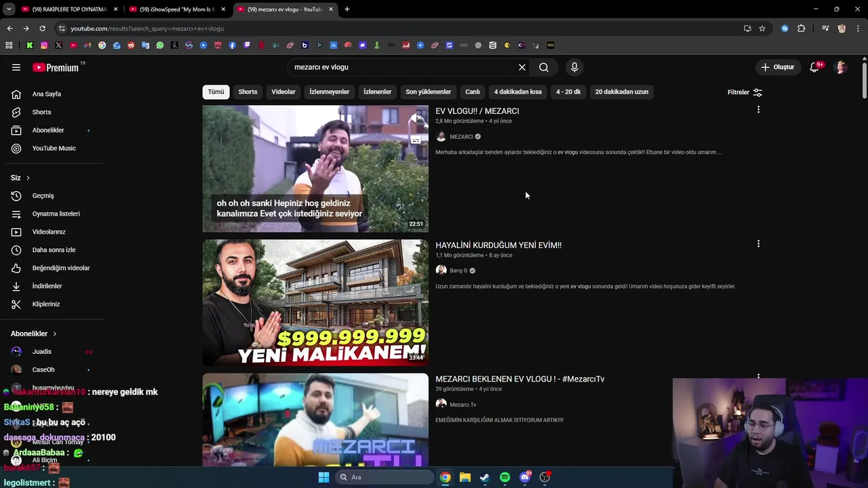
Task: Reload the page in Chrome
Action: pos(42,28)
